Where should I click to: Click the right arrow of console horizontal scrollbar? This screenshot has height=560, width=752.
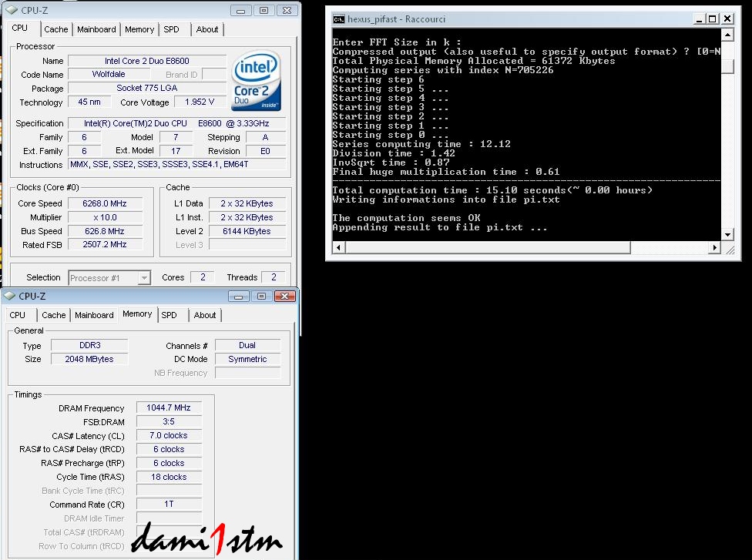click(x=715, y=247)
